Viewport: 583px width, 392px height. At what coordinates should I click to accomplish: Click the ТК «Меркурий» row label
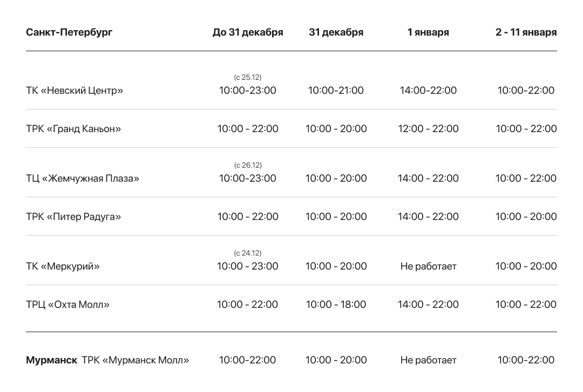point(63,266)
